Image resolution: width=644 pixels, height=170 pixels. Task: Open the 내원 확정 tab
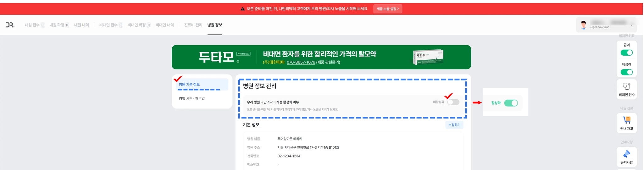[x=59, y=25]
